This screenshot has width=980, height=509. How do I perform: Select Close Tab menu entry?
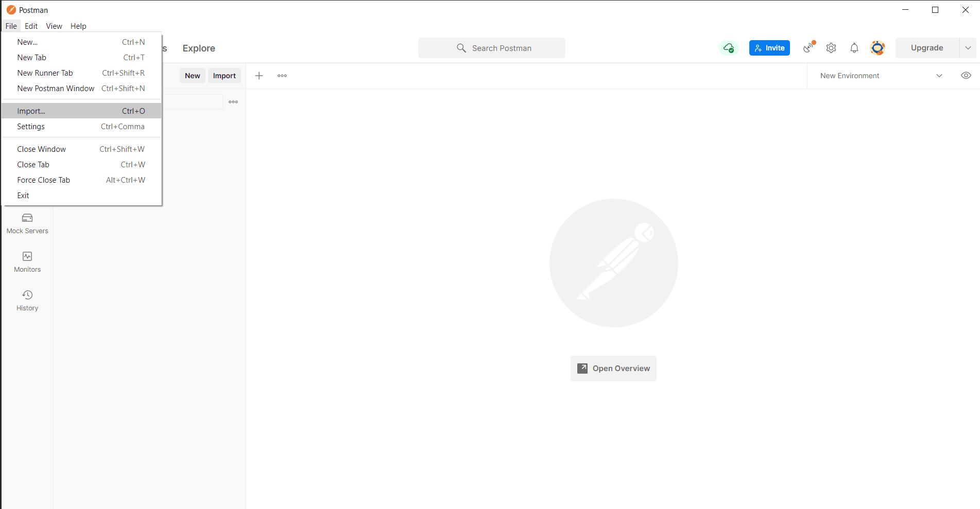81,165
